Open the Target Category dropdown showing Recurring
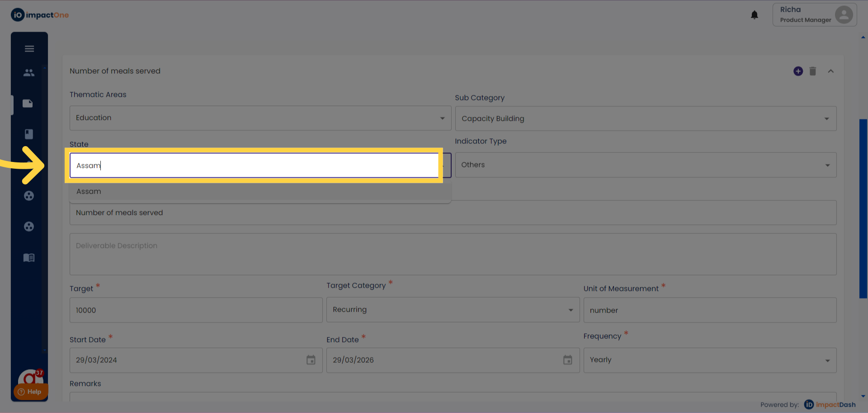The width and height of the screenshot is (868, 413). click(453, 310)
